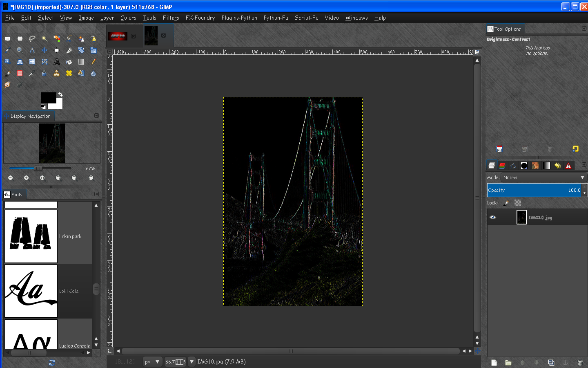
Task: Select the Free Select lasso tool
Action: (32, 38)
